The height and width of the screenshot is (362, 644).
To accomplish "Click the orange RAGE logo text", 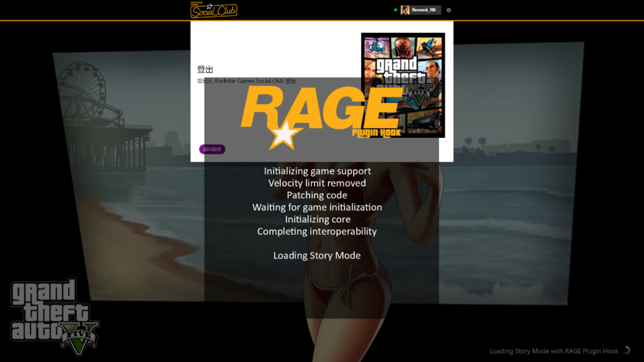I will click(x=320, y=108).
